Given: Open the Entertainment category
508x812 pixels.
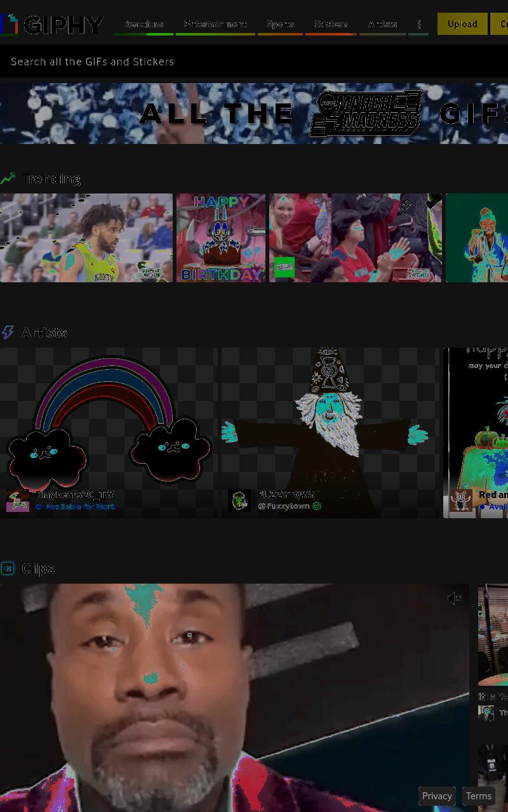Looking at the screenshot, I should 215,24.
